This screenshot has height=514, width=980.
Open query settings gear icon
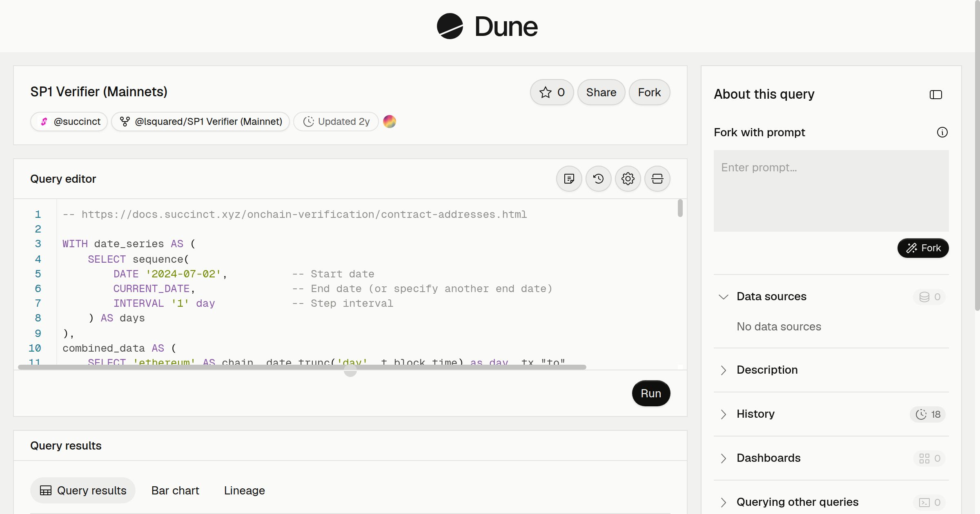[628, 179]
